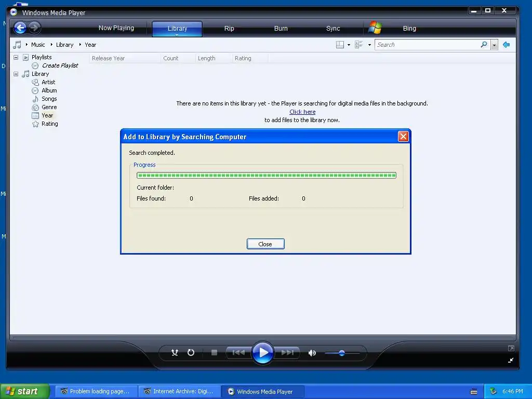The width and height of the screenshot is (532, 399).
Task: Click Create Playlist in sidebar
Action: 60,65
